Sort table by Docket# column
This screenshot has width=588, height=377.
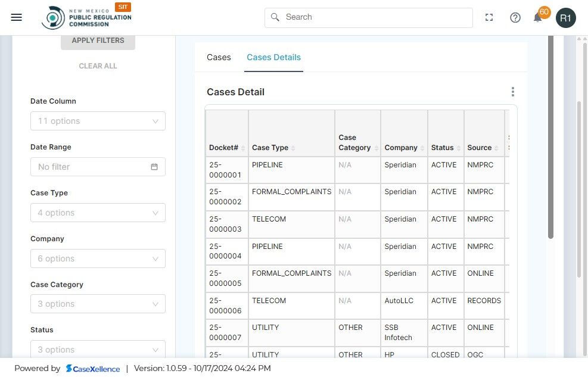pyautogui.click(x=243, y=148)
